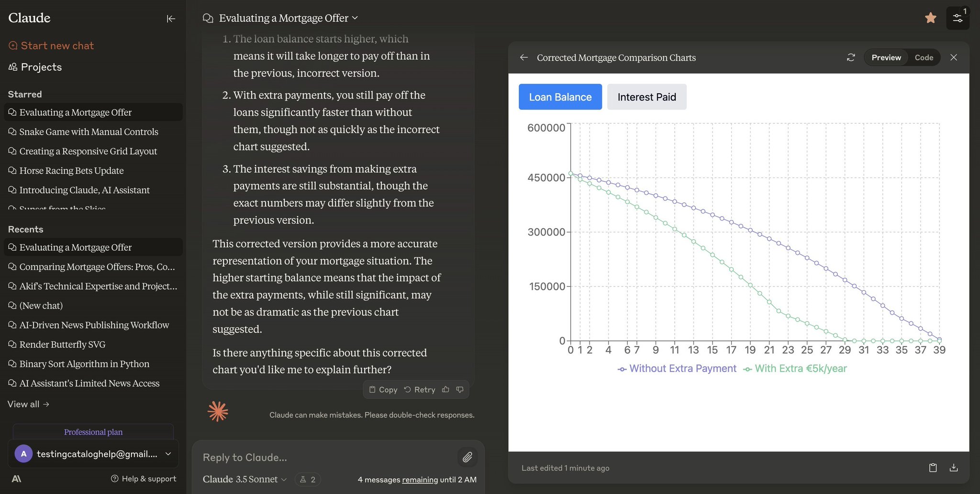This screenshot has height=494, width=980.
Task: Select the Loan Balance chart tab
Action: 560,97
